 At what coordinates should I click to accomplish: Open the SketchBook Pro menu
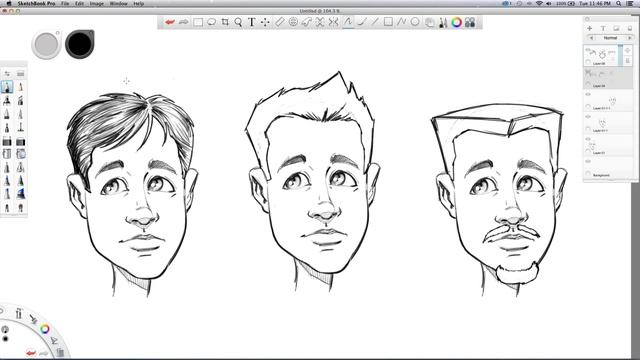click(36, 3)
